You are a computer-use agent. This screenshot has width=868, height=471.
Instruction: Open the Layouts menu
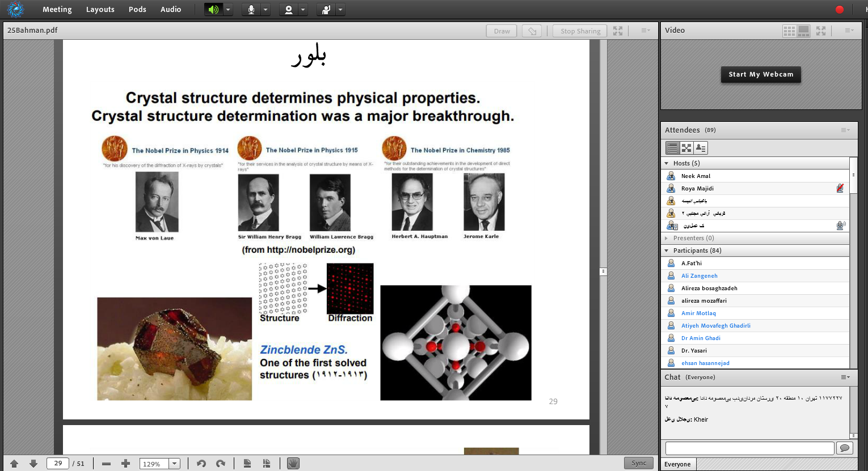point(100,9)
